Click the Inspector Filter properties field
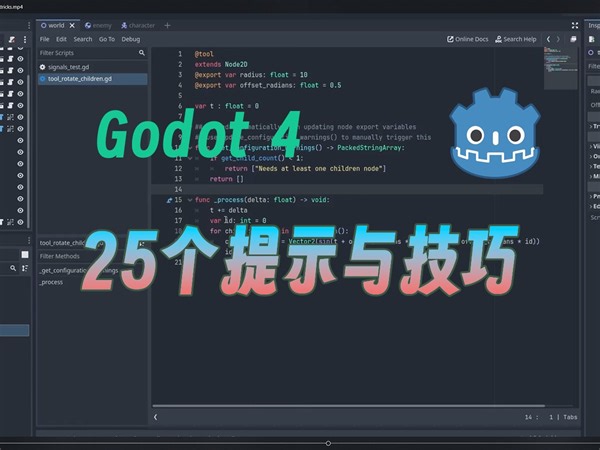 tap(594, 66)
